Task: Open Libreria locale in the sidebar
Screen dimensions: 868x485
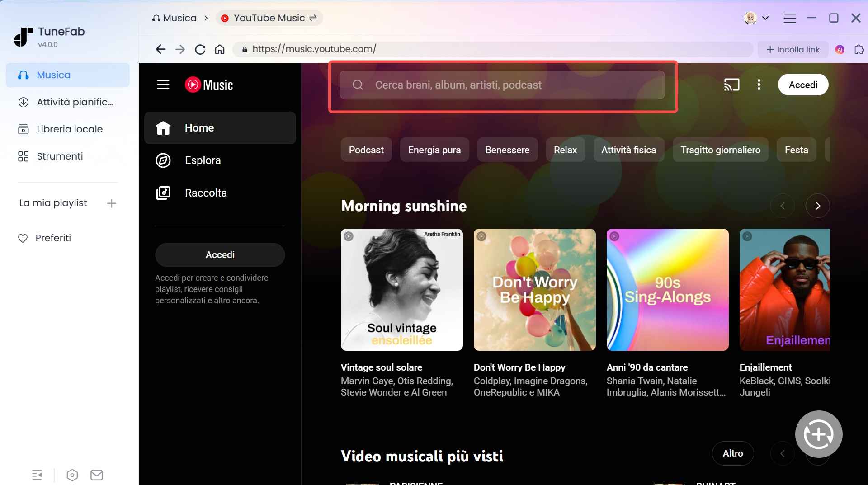Action: [x=69, y=129]
